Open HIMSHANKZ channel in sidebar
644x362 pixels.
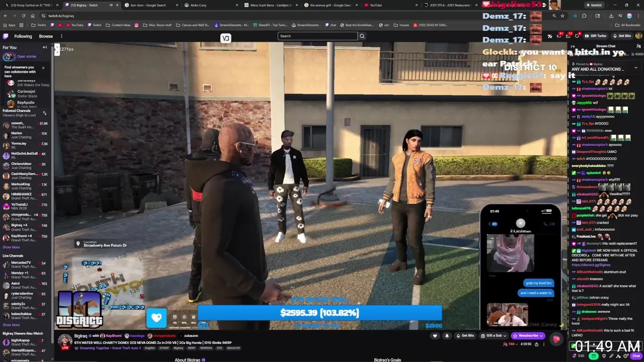pos(25,196)
